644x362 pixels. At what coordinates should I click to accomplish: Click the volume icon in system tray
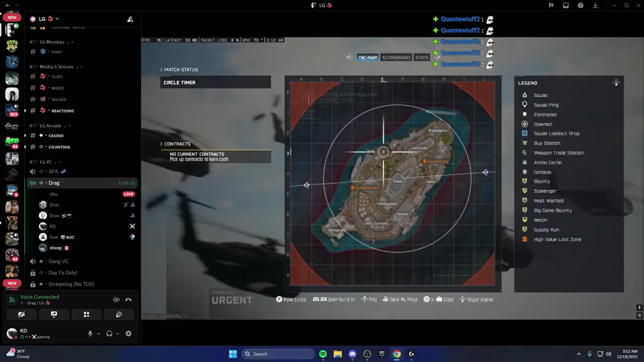click(608, 354)
